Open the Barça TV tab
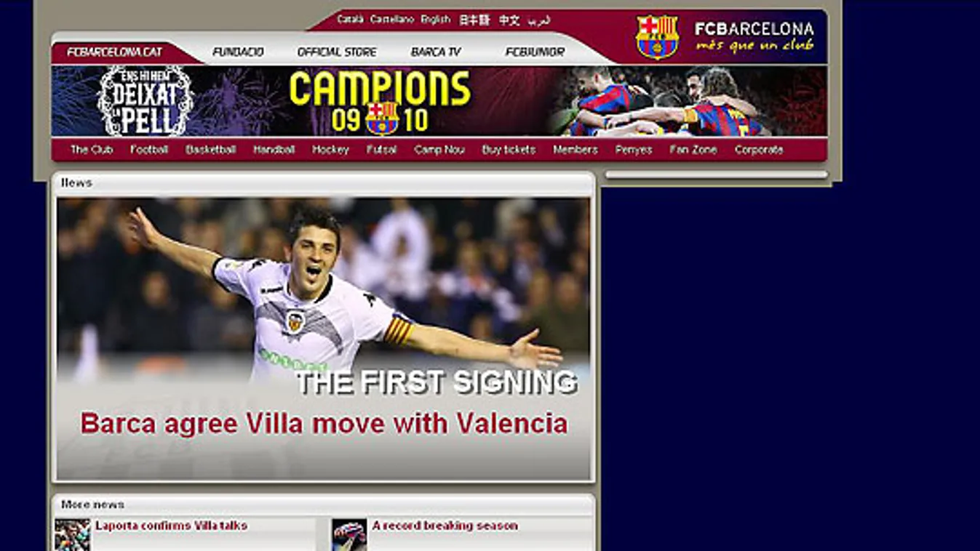 (436, 52)
